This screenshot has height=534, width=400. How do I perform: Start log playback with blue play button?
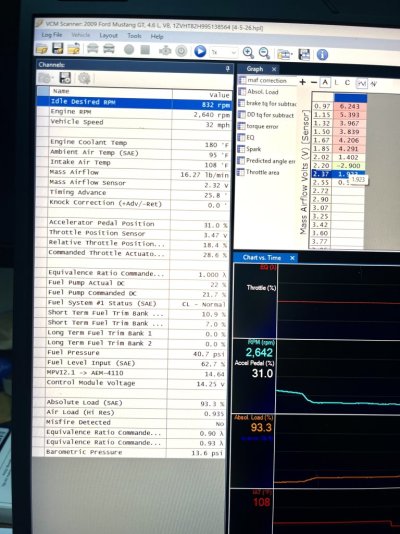(200, 51)
